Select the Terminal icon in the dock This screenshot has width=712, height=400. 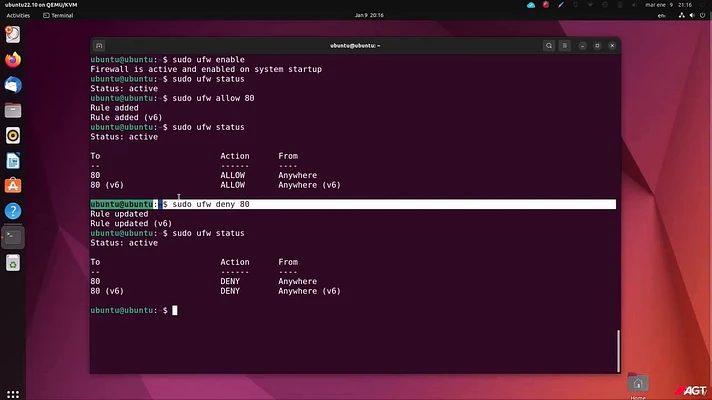13,237
